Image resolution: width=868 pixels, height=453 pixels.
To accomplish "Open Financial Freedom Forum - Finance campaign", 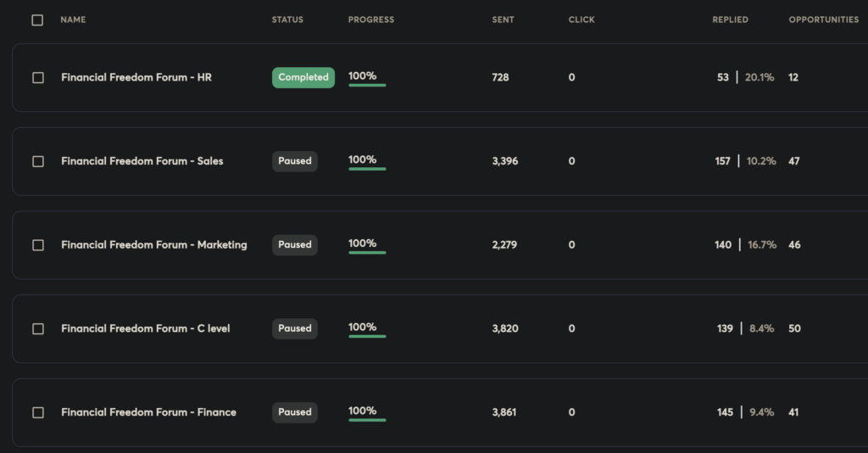I will 148,412.
